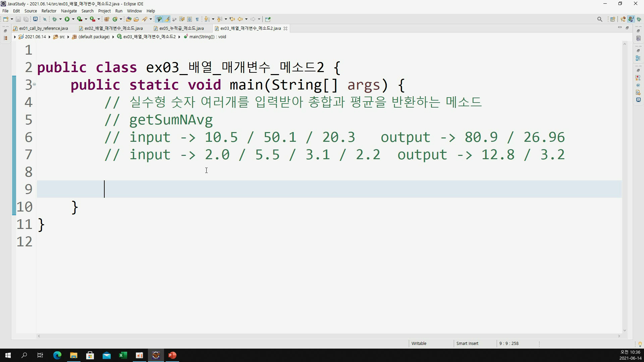The image size is (644, 362).
Task: Click the src breadcrumb item
Action: 62,37
